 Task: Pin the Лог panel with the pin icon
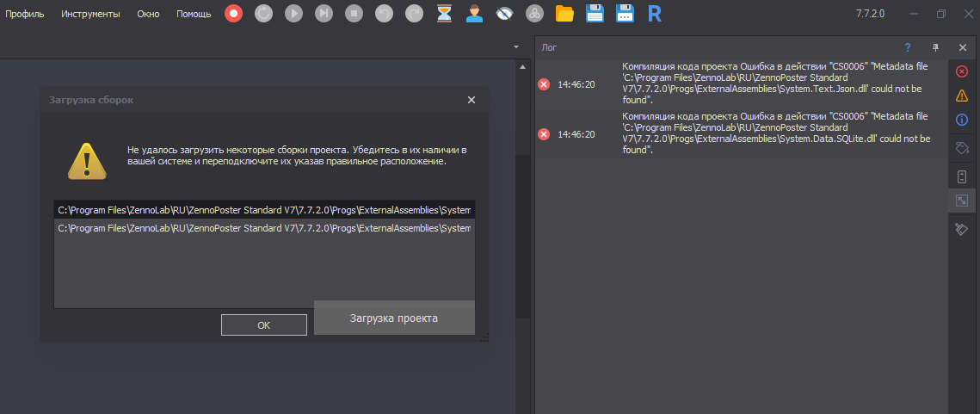(935, 47)
